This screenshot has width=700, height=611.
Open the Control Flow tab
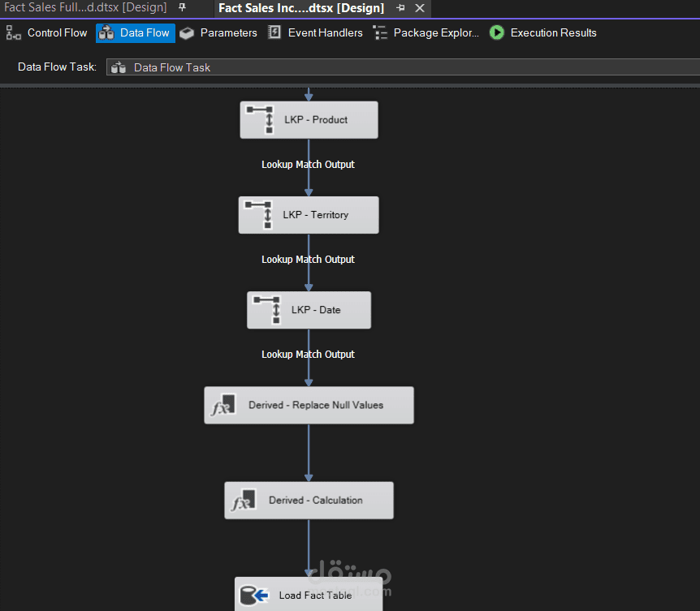46,33
